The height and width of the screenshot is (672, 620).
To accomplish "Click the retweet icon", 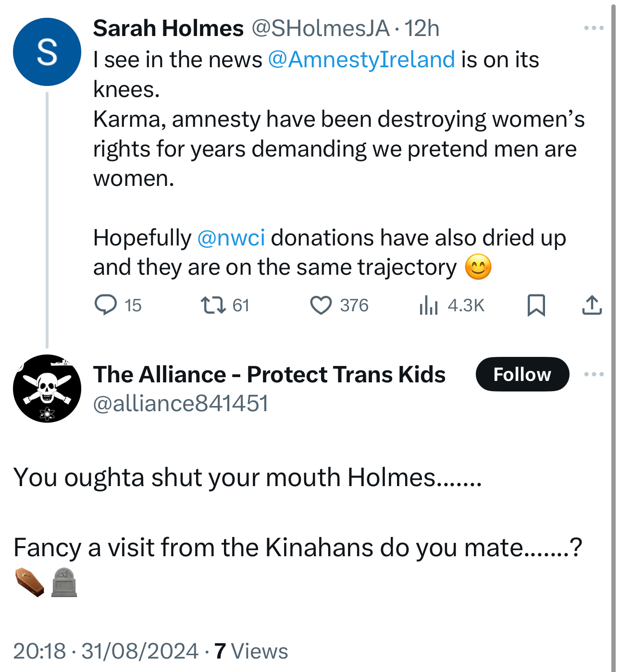I will tap(213, 305).
